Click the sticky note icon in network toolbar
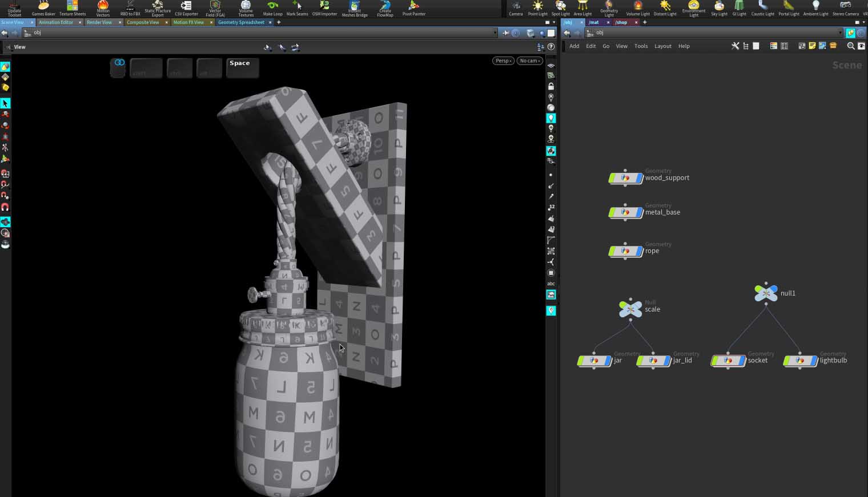This screenshot has height=497, width=868. 812,46
